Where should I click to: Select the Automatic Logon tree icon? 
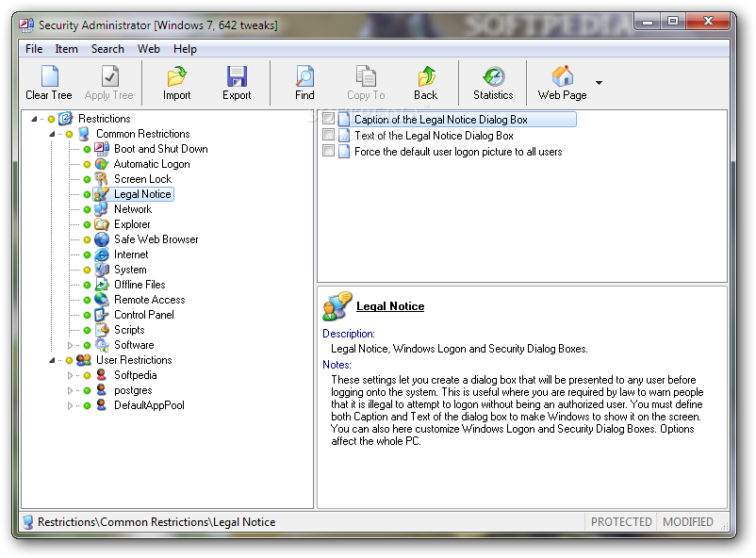tap(102, 164)
